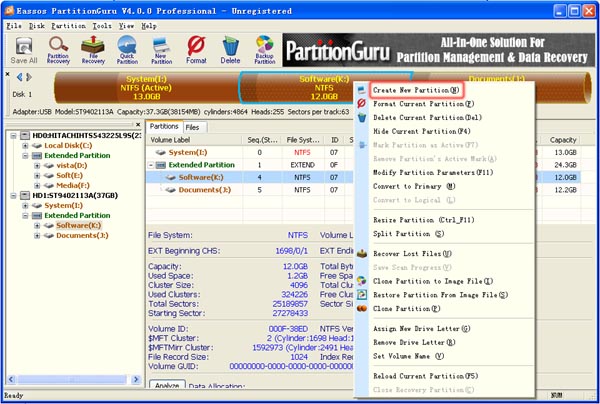Choose Convert to Primary
The image size is (600, 404).
(x=414, y=186)
